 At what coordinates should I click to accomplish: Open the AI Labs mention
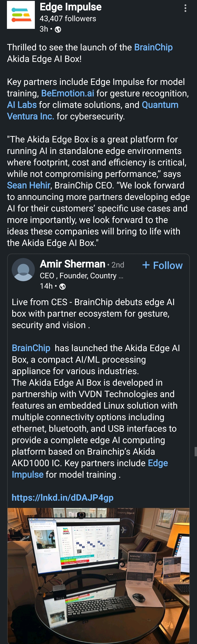[x=22, y=105]
